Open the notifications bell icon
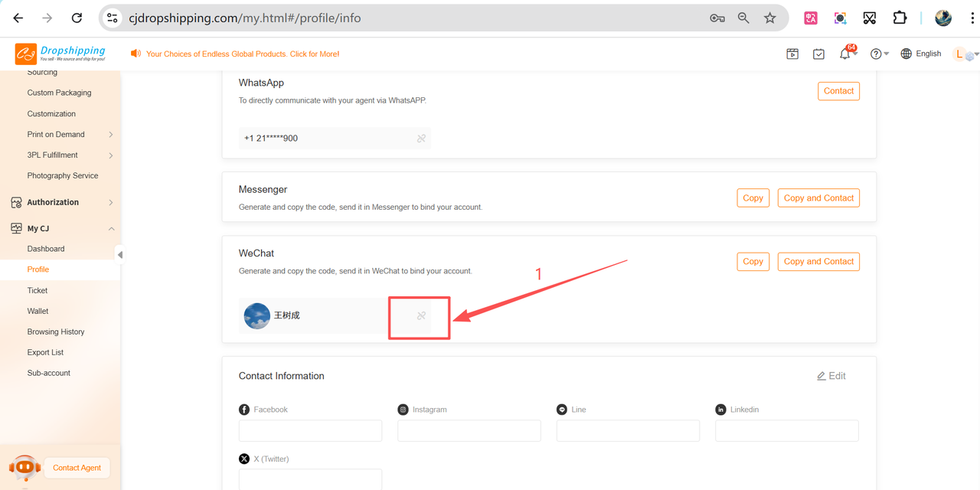Viewport: 980px width, 490px height. pos(845,54)
